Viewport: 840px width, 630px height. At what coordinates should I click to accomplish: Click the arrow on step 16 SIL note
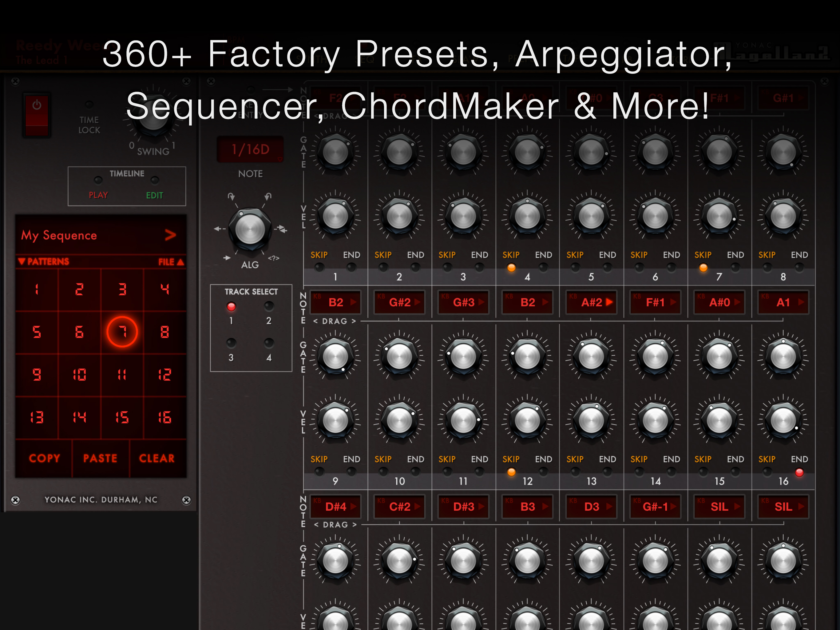801,506
